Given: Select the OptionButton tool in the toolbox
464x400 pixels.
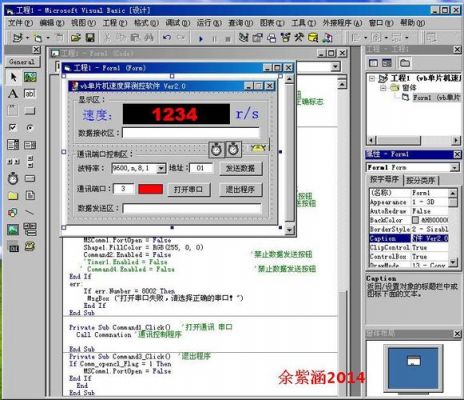Looking at the screenshot, I should [x=30, y=128].
